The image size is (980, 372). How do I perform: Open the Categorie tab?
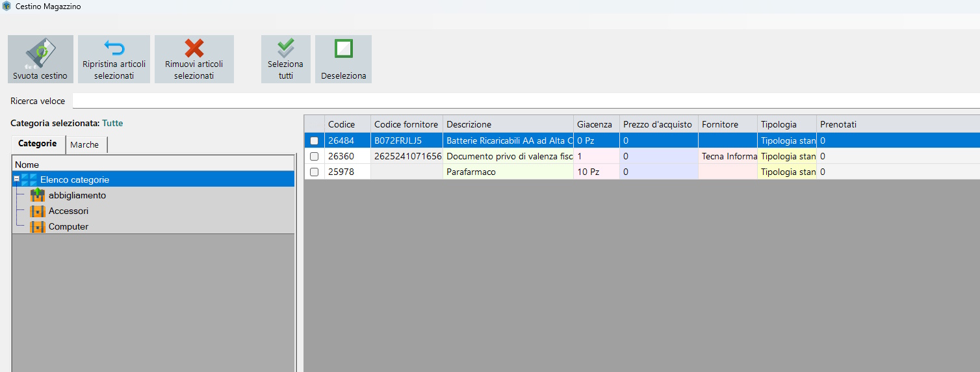(x=38, y=143)
